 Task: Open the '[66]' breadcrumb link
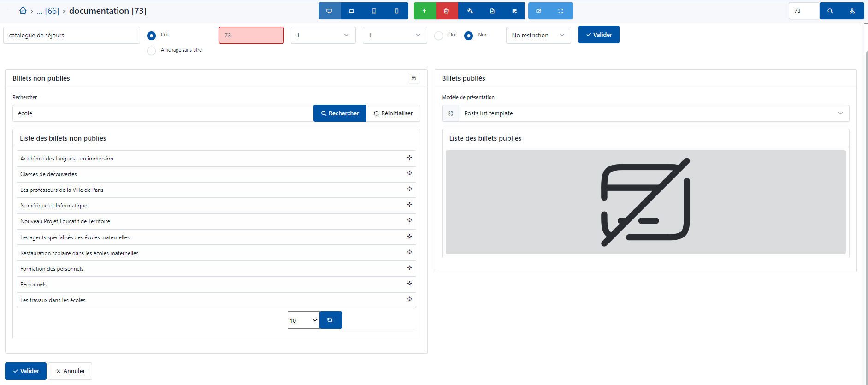tap(52, 11)
